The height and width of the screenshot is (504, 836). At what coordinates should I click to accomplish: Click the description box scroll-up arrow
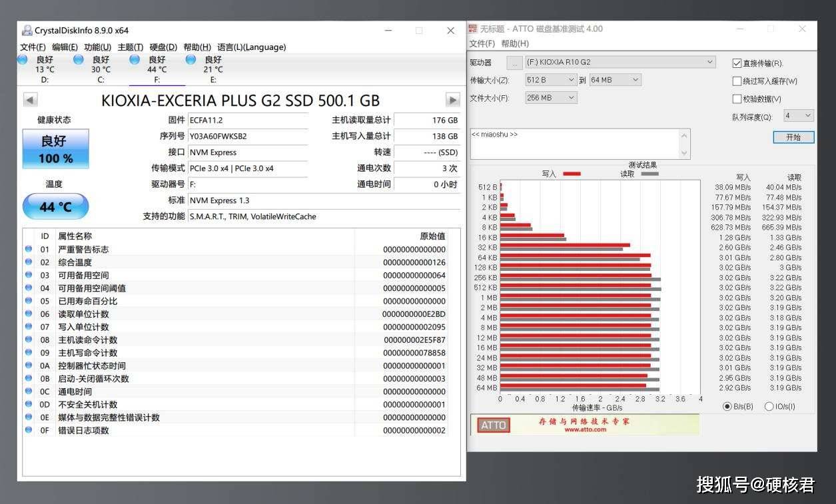pyautogui.click(x=684, y=135)
